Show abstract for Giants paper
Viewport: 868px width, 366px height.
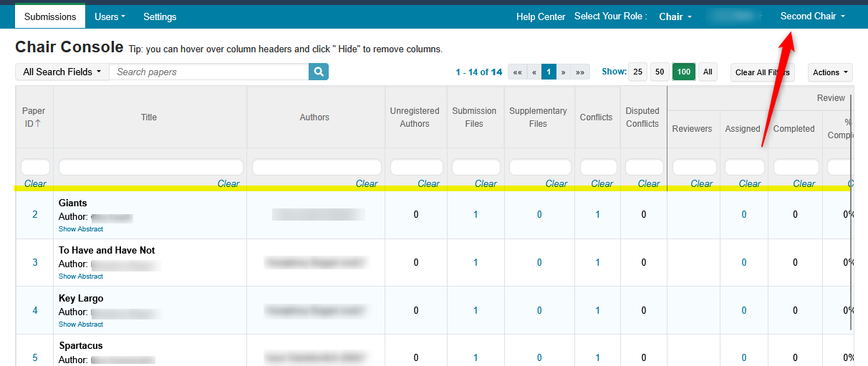[81, 229]
